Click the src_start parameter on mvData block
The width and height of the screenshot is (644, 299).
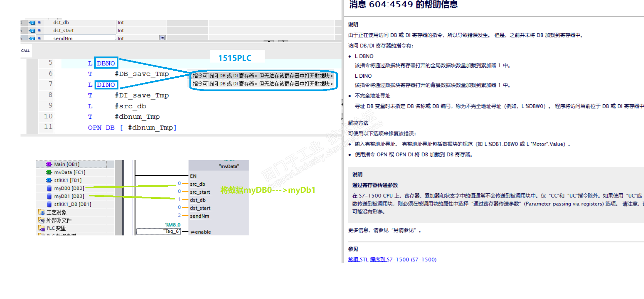tap(200, 192)
